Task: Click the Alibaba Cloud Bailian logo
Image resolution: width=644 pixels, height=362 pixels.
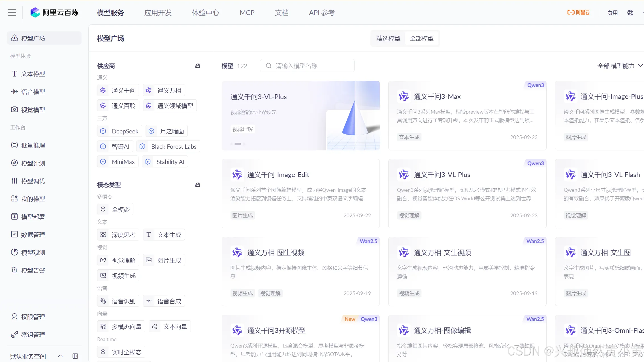Action: click(54, 12)
